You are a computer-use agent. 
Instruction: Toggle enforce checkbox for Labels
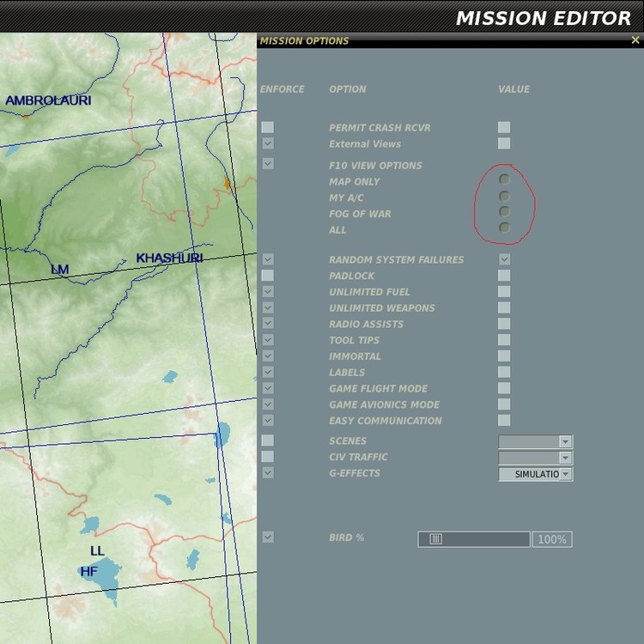(267, 372)
